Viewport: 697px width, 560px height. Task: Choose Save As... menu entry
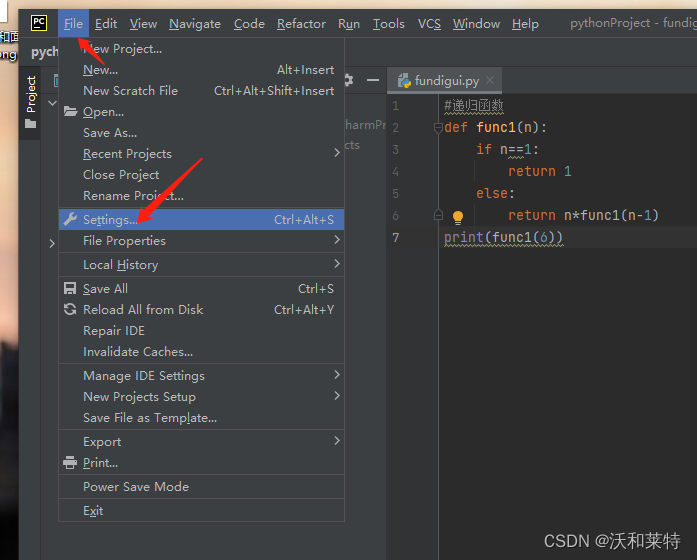[201, 133]
